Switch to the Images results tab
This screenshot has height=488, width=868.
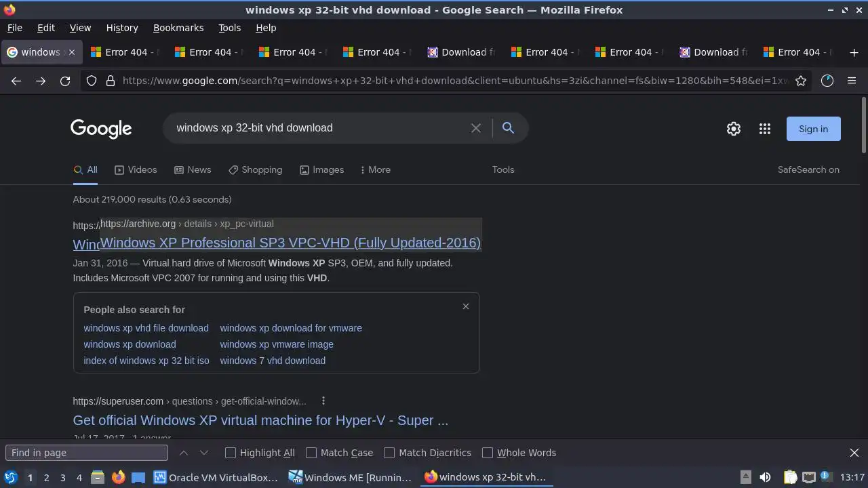click(x=321, y=169)
